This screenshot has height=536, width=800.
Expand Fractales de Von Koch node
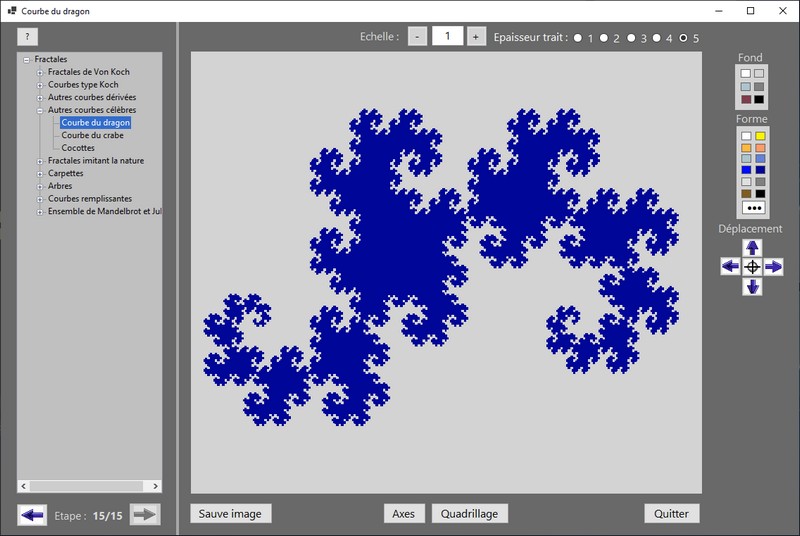(40, 72)
